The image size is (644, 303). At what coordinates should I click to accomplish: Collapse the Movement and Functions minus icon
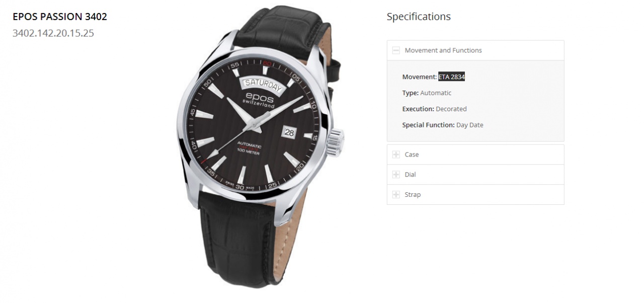pyautogui.click(x=396, y=50)
